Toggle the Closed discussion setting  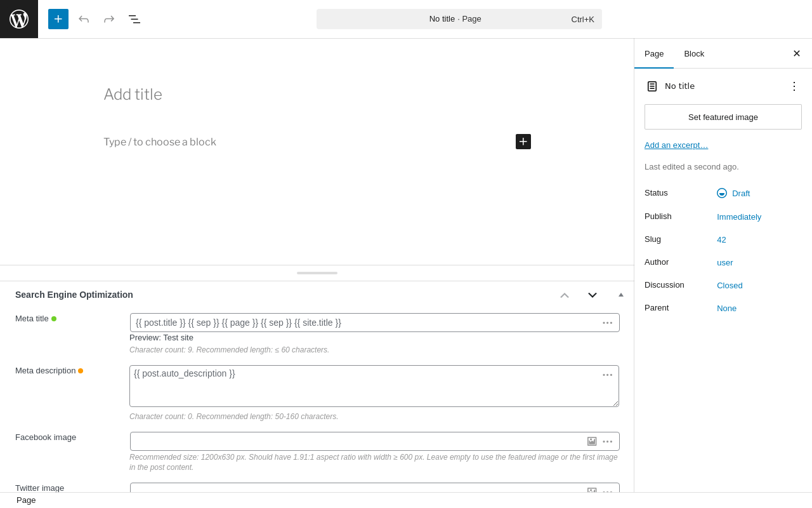pyautogui.click(x=730, y=286)
